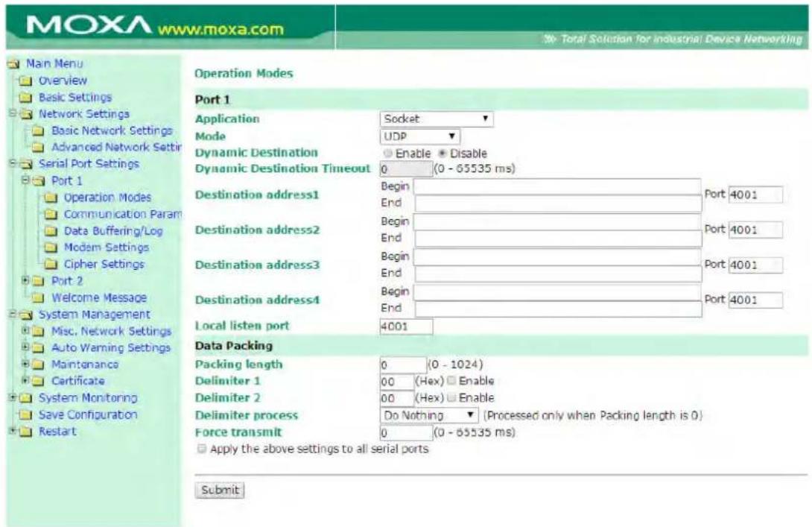Collapse the Serial Port Settings tree node

[x=13, y=163]
